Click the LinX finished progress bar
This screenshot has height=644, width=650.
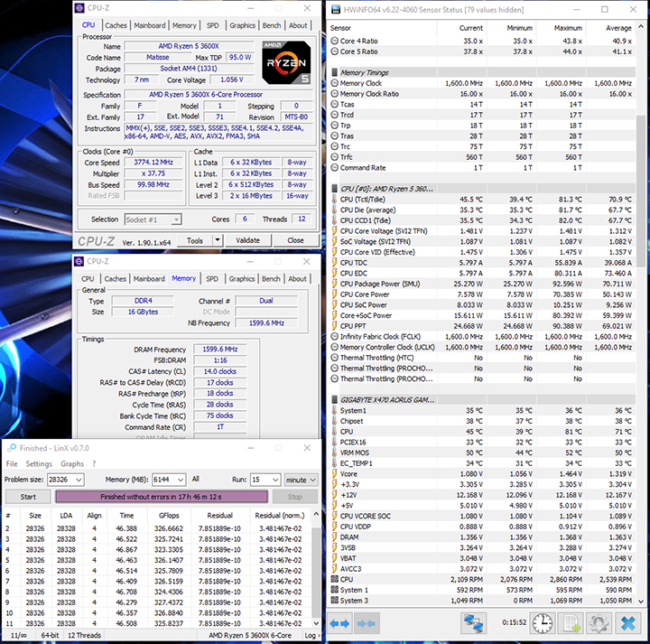[161, 497]
